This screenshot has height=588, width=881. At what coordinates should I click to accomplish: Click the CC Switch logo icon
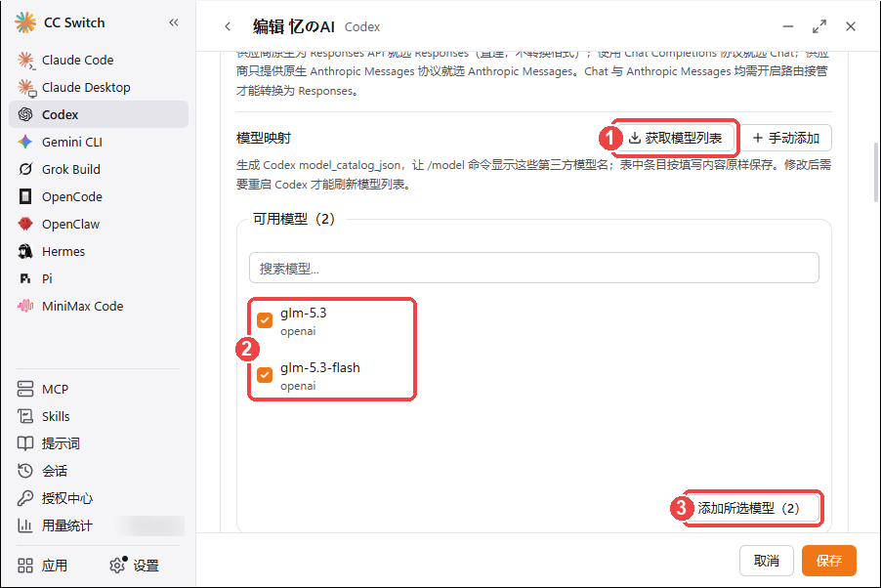coord(25,22)
